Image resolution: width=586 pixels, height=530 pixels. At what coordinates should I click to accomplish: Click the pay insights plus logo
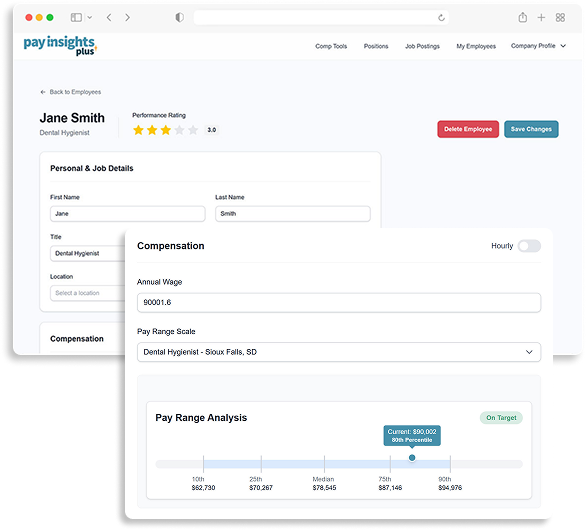pyautogui.click(x=60, y=46)
